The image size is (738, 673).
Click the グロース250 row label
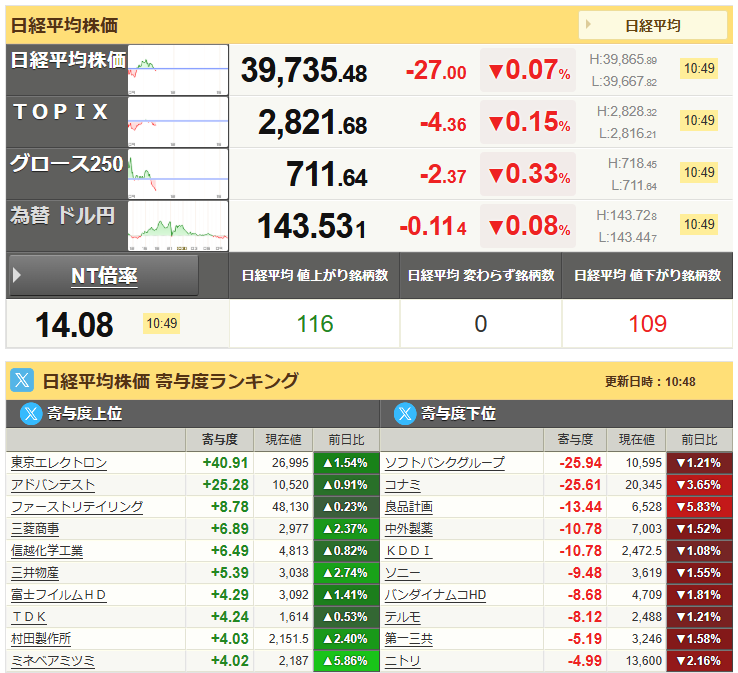click(x=66, y=164)
